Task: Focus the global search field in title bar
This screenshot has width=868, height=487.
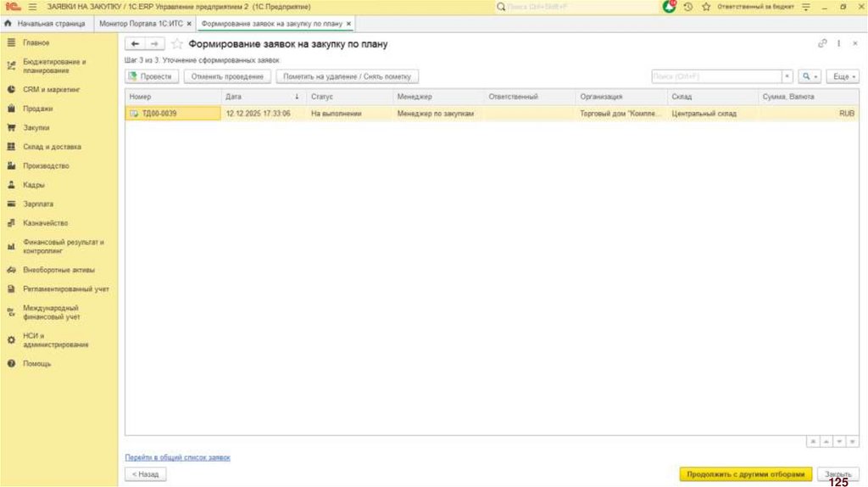Action: pyautogui.click(x=576, y=7)
